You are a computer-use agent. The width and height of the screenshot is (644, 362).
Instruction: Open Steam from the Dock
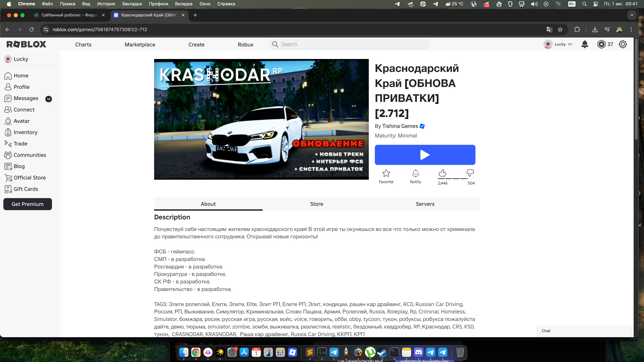(x=382, y=352)
